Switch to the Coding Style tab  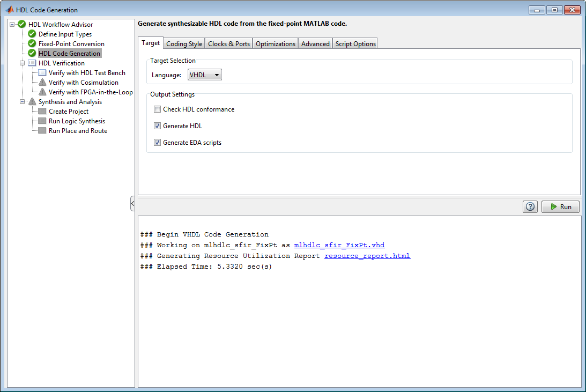pyautogui.click(x=184, y=44)
